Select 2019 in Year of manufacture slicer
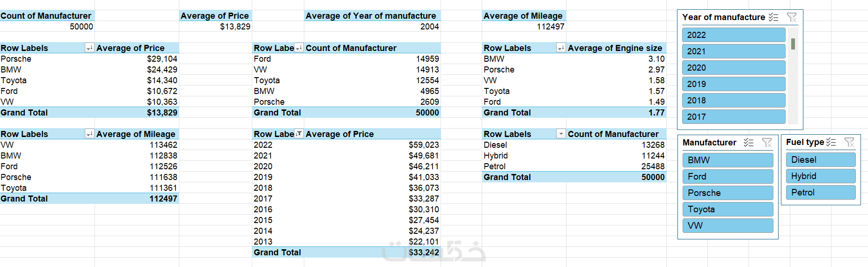 click(734, 84)
